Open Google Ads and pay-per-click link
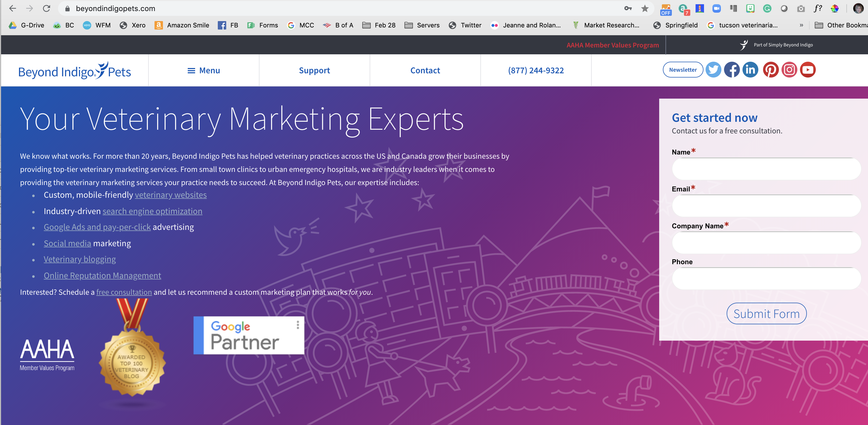The height and width of the screenshot is (425, 868). click(x=97, y=227)
